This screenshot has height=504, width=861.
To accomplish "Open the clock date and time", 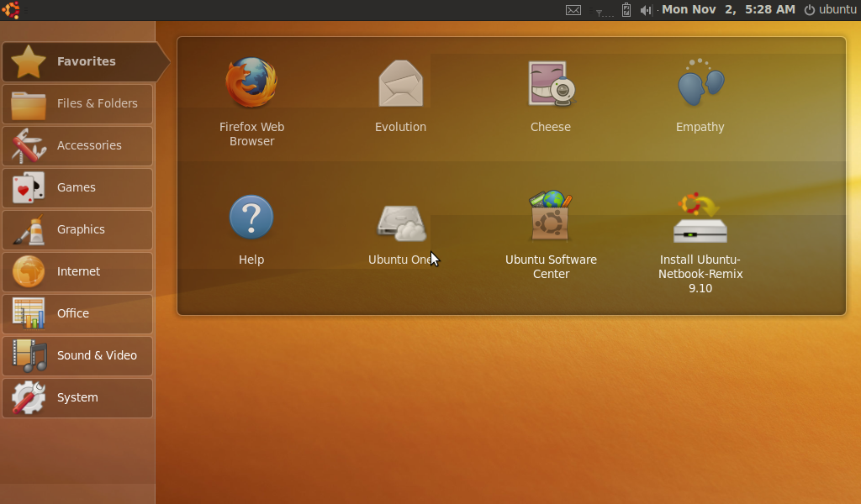I will pyautogui.click(x=728, y=9).
